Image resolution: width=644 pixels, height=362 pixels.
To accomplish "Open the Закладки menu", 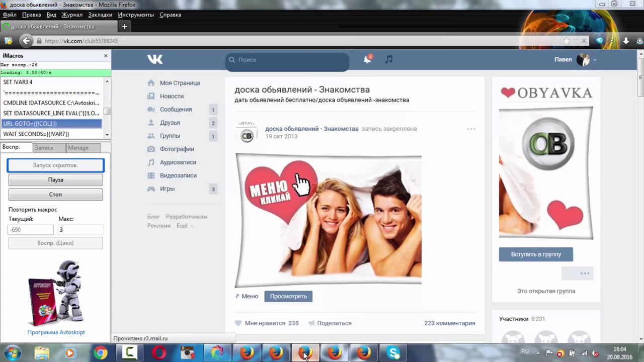I will coord(100,15).
